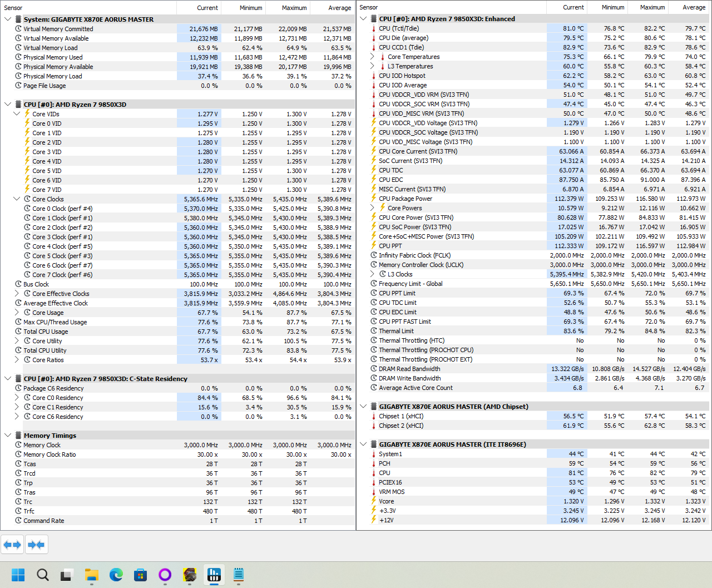Click the Maximum column header in right pane

(x=647, y=7)
